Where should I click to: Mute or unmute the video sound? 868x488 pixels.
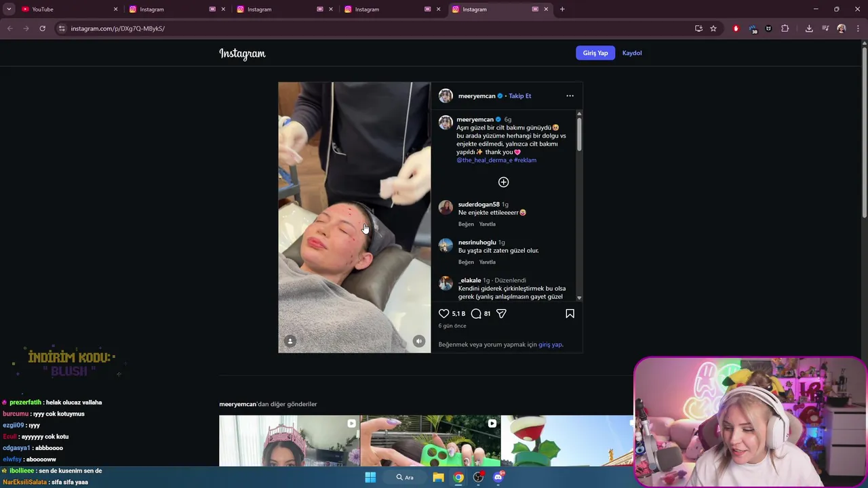[419, 341]
